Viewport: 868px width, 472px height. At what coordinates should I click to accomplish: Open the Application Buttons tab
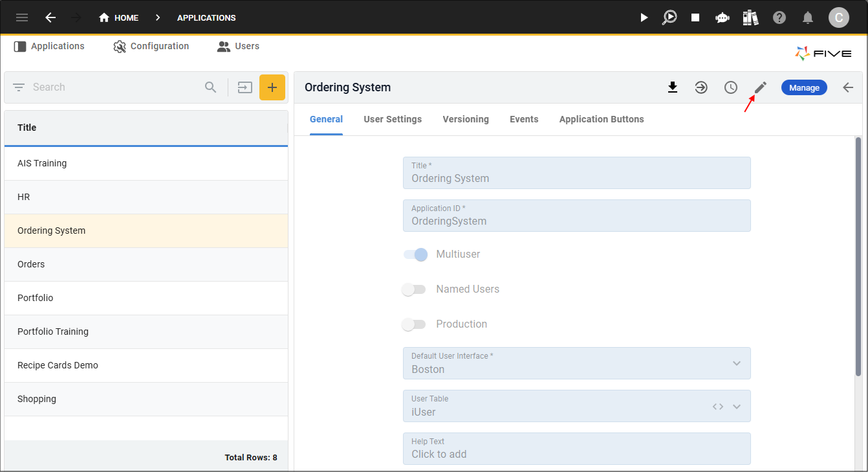[602, 119]
